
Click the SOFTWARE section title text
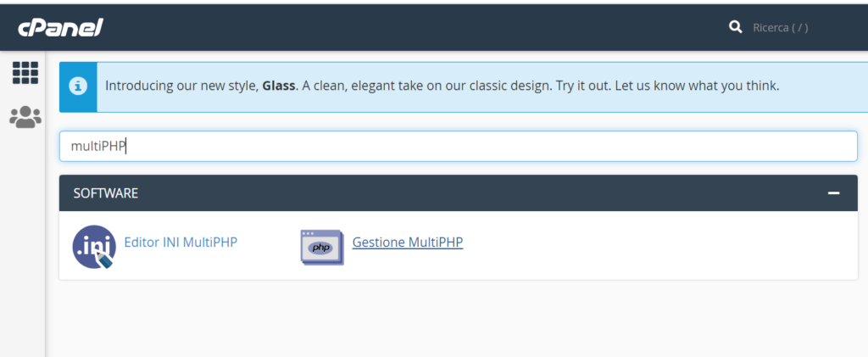pyautogui.click(x=106, y=193)
